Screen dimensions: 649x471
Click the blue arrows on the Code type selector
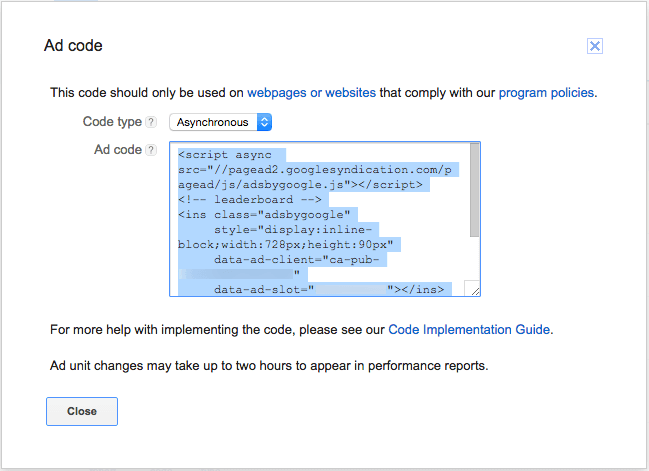264,122
